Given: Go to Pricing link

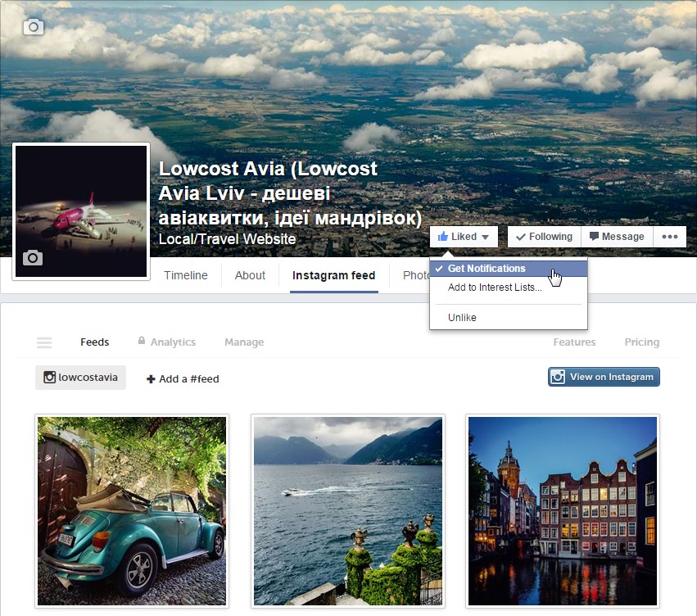Looking at the screenshot, I should [x=642, y=342].
